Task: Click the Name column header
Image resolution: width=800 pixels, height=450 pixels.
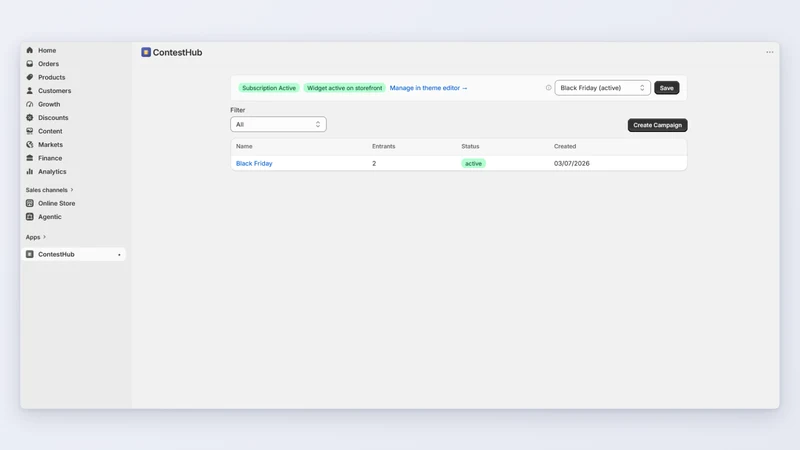Action: 244,146
